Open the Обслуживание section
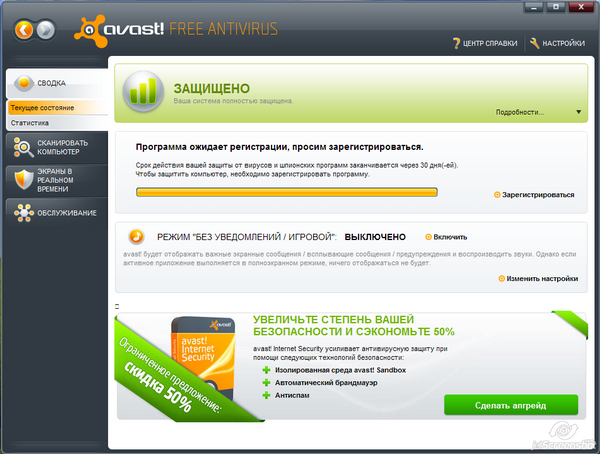The width and height of the screenshot is (600, 454). 57,213
